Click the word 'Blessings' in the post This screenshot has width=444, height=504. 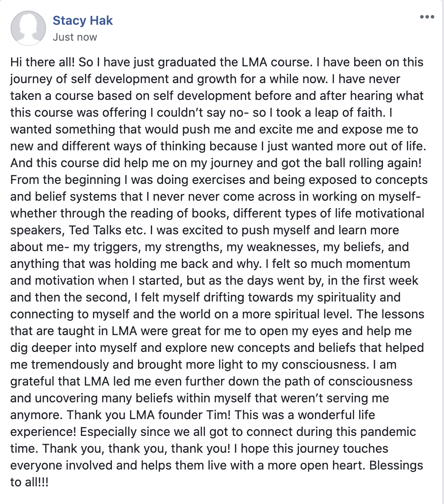[x=396, y=466]
